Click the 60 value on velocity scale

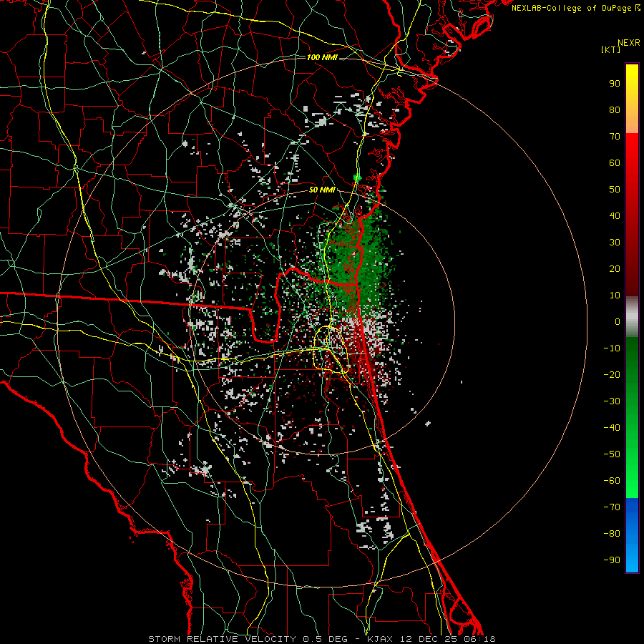(615, 163)
